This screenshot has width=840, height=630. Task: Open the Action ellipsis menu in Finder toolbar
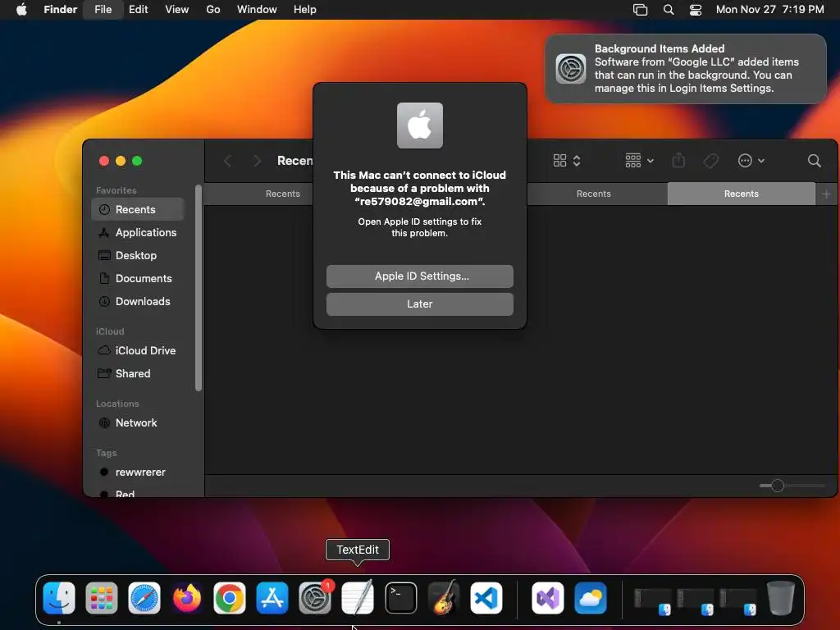coord(751,161)
